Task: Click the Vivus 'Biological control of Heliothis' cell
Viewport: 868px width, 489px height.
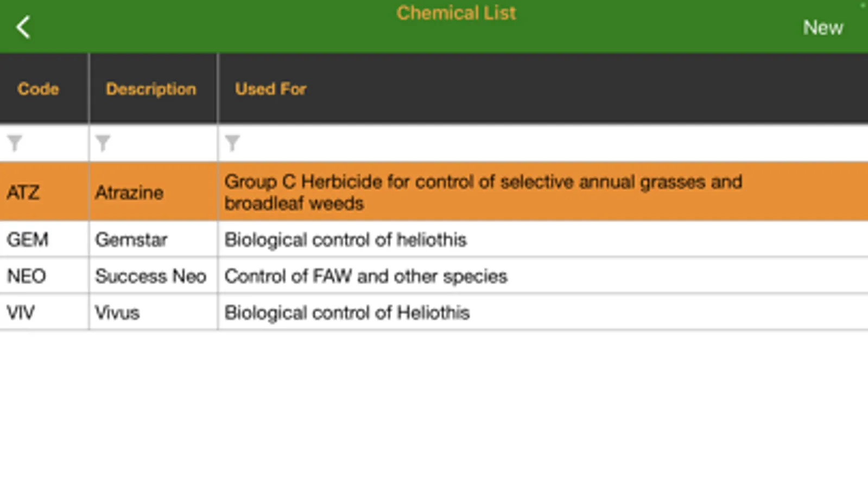Action: click(347, 312)
